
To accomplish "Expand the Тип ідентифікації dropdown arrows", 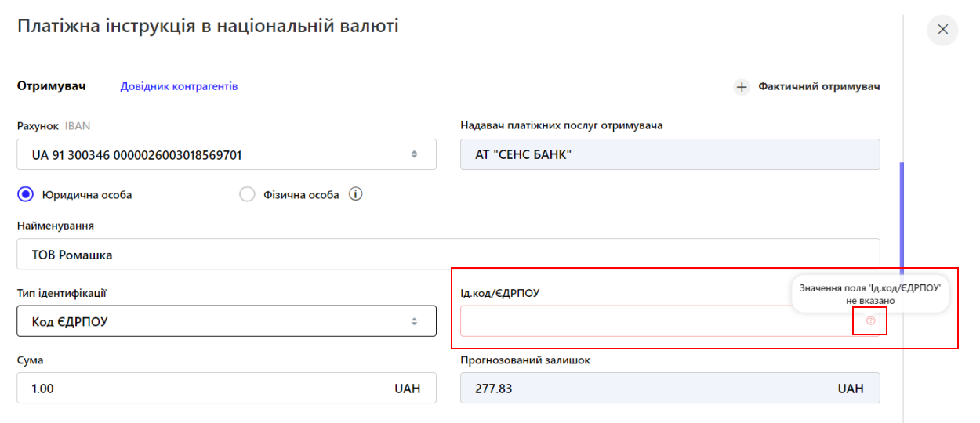I will (415, 321).
